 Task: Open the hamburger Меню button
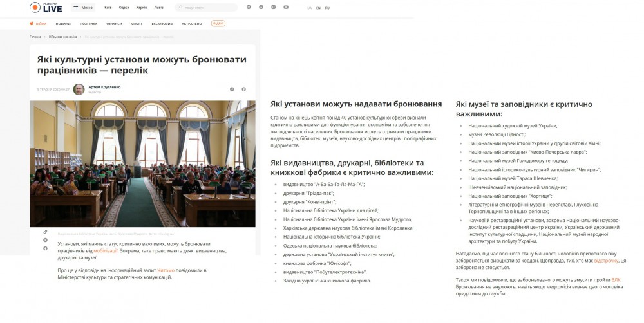(82, 8)
